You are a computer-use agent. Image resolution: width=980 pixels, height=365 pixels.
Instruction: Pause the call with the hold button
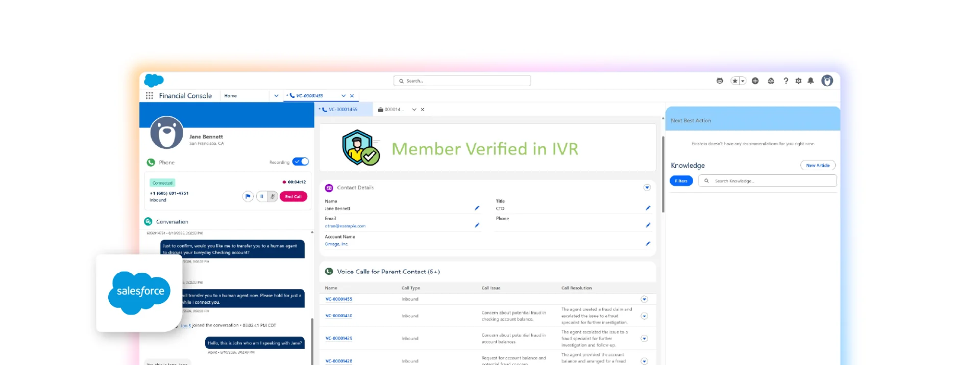(x=262, y=196)
